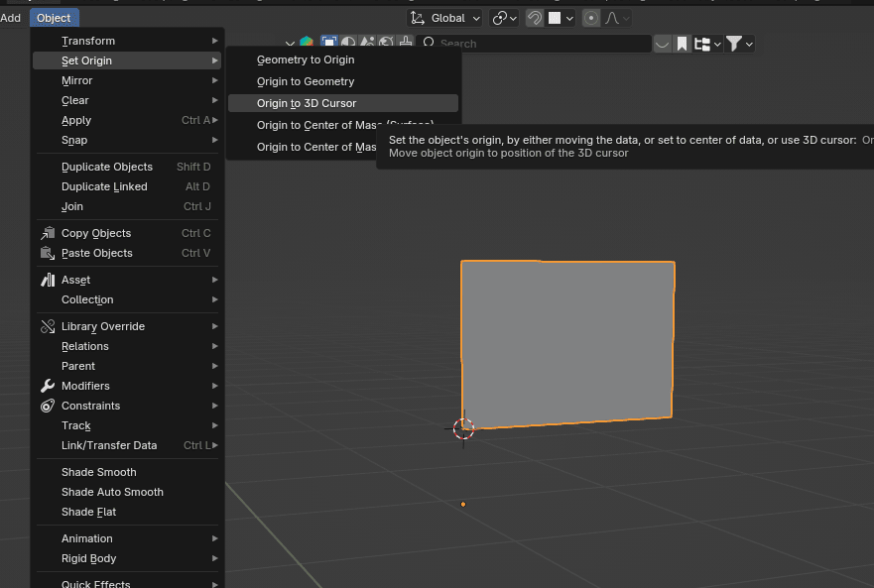Screen dimensions: 874x588
Task: Click the Copy Objects clipboard icon
Action: (x=48, y=233)
